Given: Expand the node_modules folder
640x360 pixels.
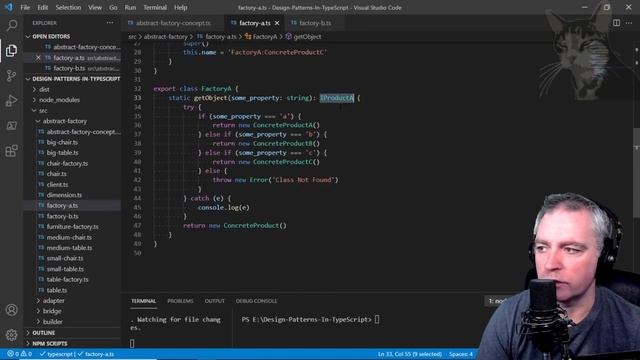Looking at the screenshot, I should (72, 100).
